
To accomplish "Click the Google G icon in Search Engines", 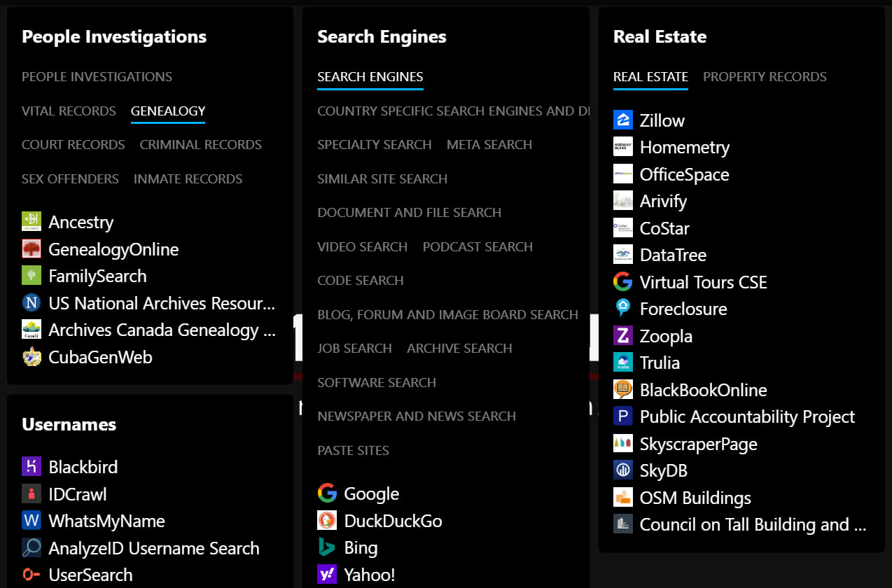I will pyautogui.click(x=327, y=493).
